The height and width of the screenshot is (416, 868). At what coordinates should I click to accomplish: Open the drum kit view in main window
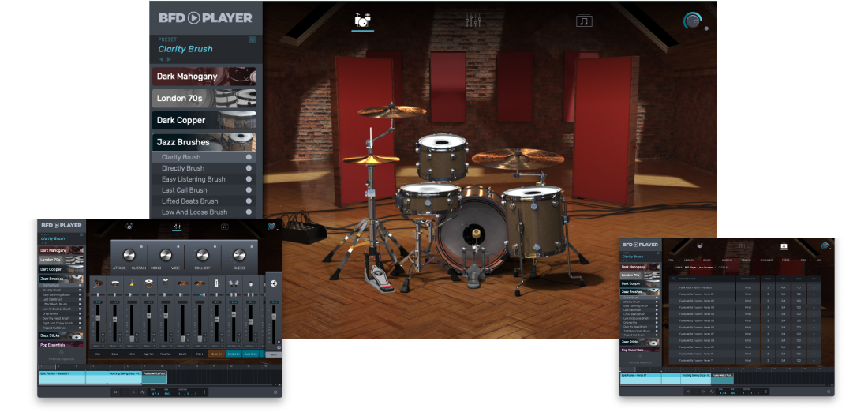(362, 21)
